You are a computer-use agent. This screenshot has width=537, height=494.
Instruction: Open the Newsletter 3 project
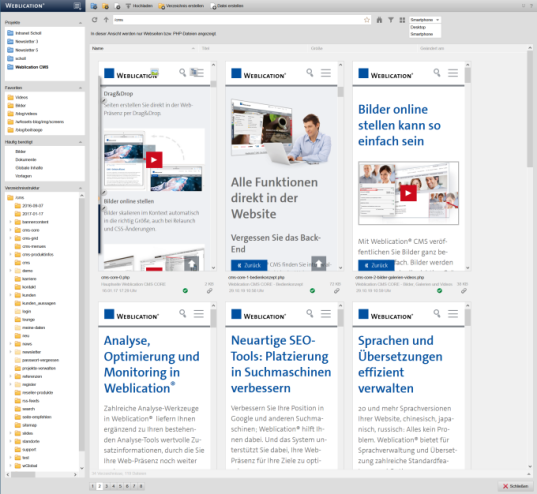[x=26, y=41]
